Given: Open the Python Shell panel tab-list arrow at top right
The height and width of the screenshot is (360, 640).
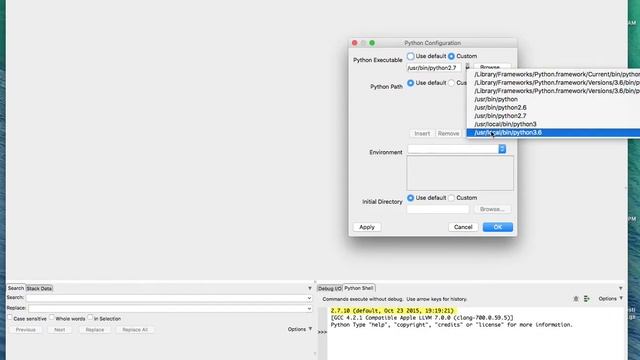Looking at the screenshot, I should [x=620, y=288].
